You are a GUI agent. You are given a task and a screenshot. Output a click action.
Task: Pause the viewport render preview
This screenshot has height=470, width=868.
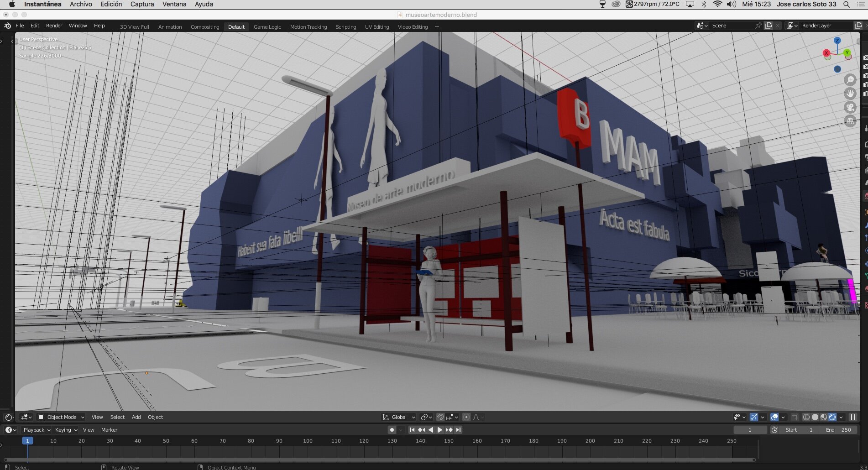[852, 417]
